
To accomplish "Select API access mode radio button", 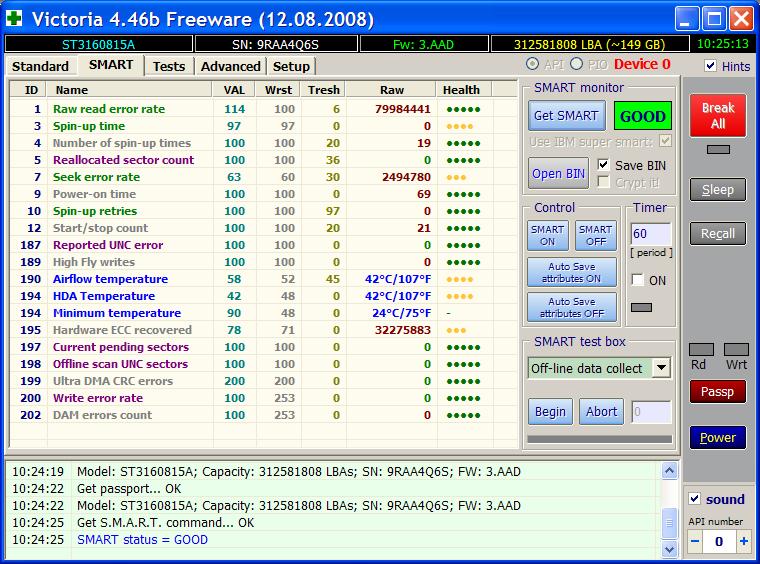I will 532,64.
